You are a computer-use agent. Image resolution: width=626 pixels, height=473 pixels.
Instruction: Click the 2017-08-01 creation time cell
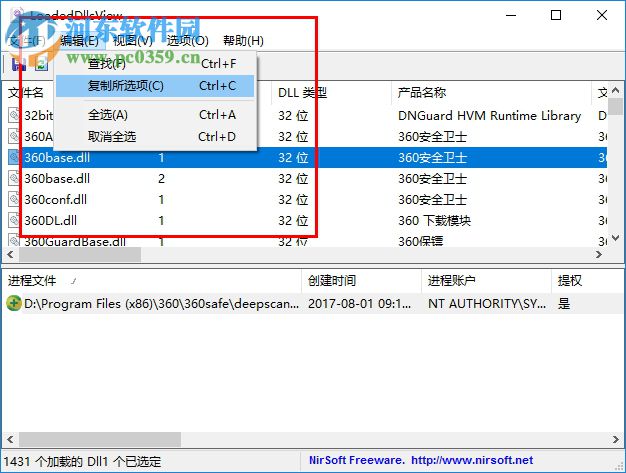(359, 303)
